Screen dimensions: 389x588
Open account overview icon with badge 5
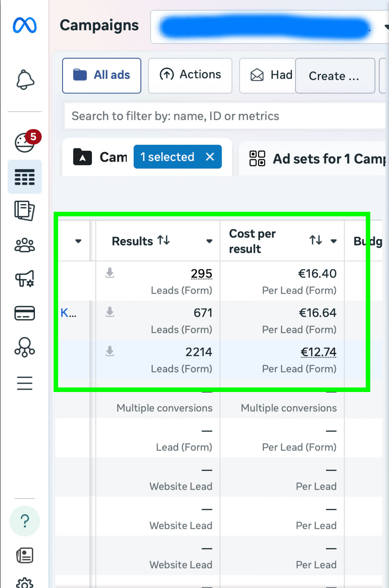coord(25,142)
